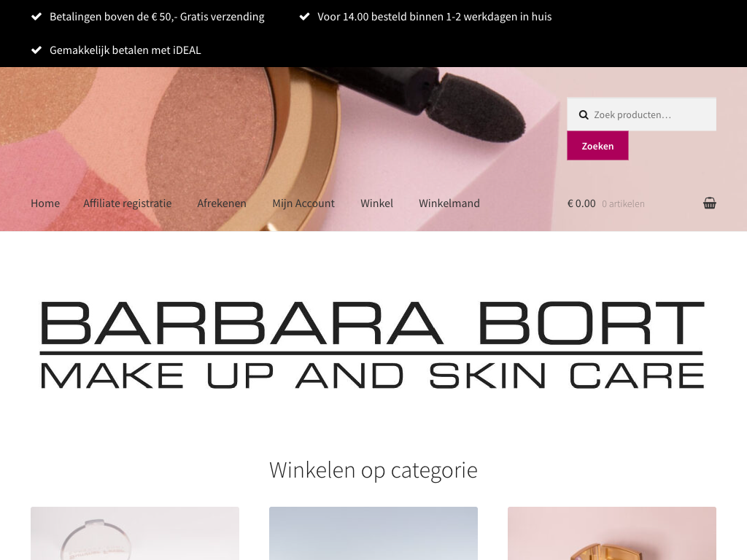
Task: Click the 0 artikelen cart label
Action: pyautogui.click(x=623, y=204)
